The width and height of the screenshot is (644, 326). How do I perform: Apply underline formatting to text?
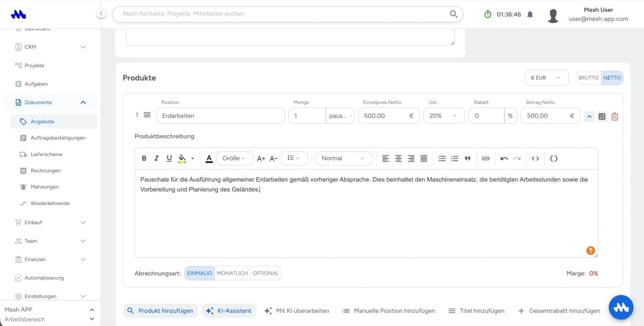(x=169, y=158)
